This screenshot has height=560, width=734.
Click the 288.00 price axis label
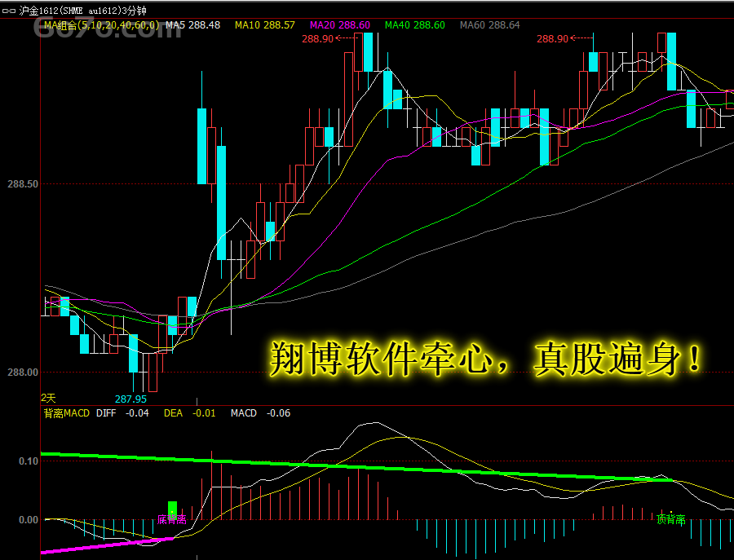pyautogui.click(x=23, y=373)
